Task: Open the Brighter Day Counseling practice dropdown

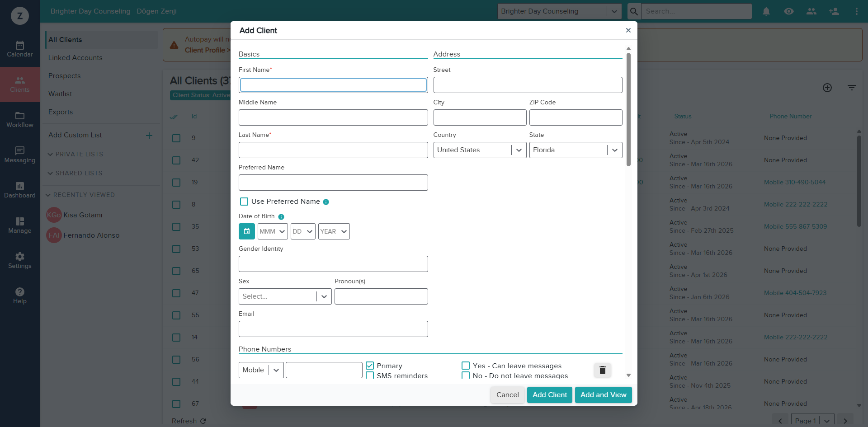Action: 559,11
